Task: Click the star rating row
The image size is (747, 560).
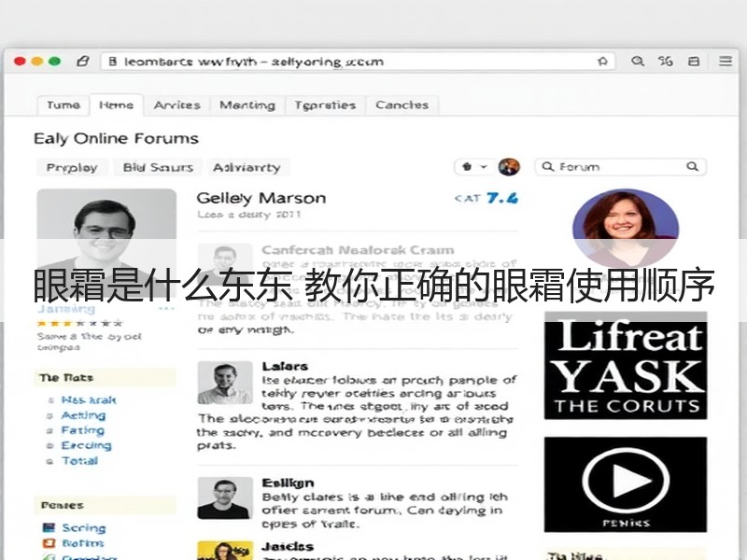Action: (80, 323)
